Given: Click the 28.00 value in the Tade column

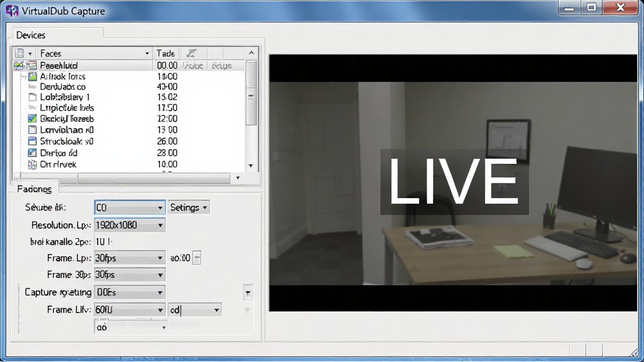Looking at the screenshot, I should pyautogui.click(x=167, y=153).
